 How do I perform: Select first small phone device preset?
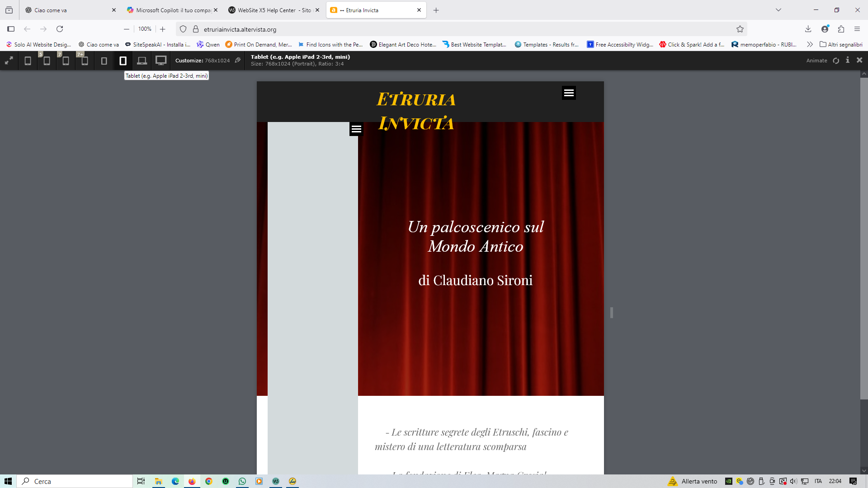28,61
